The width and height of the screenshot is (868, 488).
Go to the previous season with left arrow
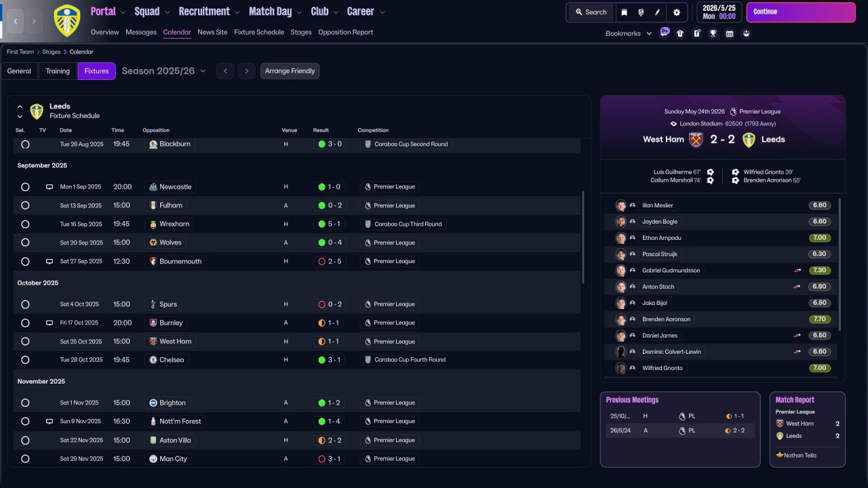[225, 71]
